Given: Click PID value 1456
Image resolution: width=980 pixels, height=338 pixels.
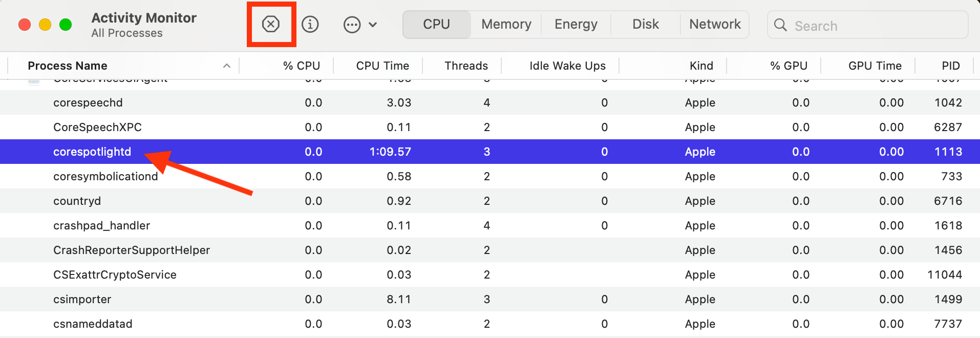Looking at the screenshot, I should 948,250.
